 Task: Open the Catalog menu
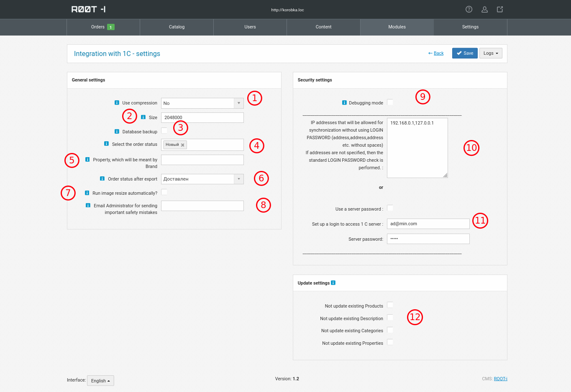click(177, 27)
